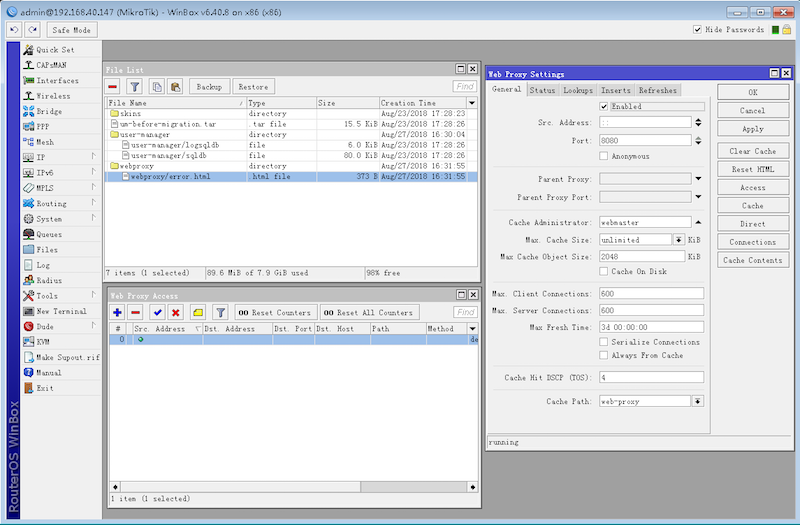Click the blue checkmark enable rule icon
The image size is (800, 525).
(158, 312)
